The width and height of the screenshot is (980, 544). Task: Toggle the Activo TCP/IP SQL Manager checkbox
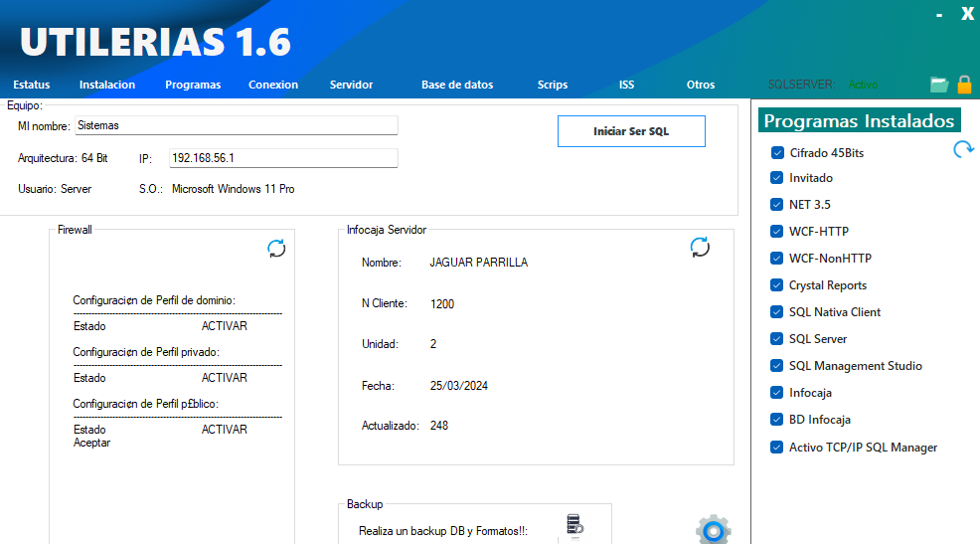(777, 448)
